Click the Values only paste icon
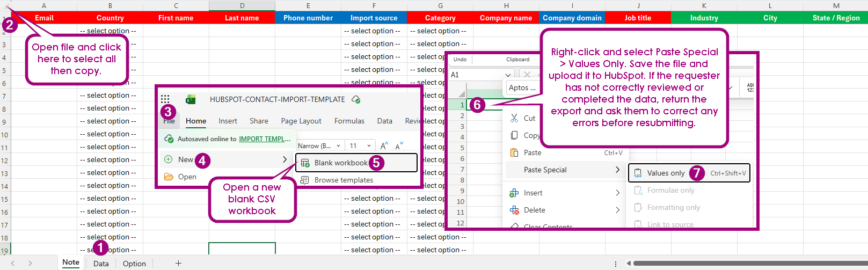The height and width of the screenshot is (270, 868). click(x=638, y=173)
